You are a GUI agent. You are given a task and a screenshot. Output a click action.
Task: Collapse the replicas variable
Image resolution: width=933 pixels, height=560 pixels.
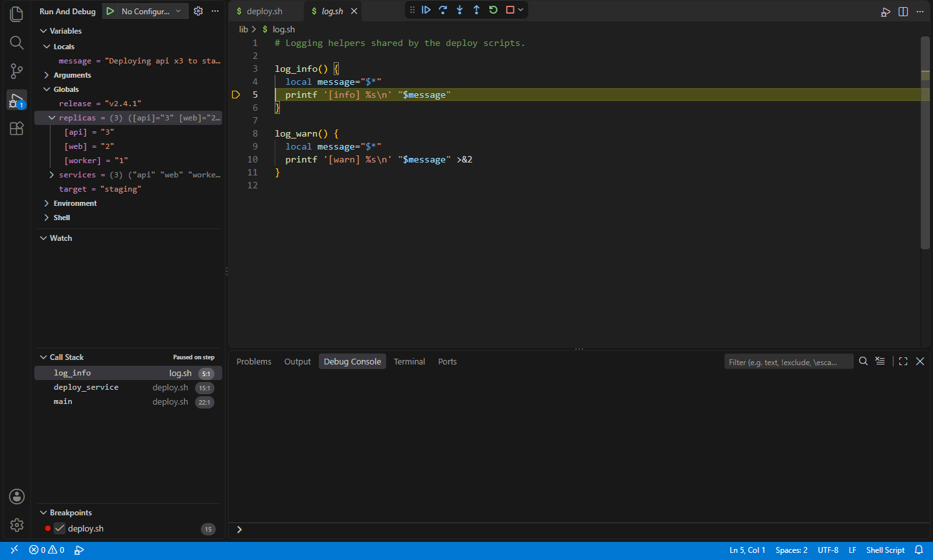pos(52,118)
